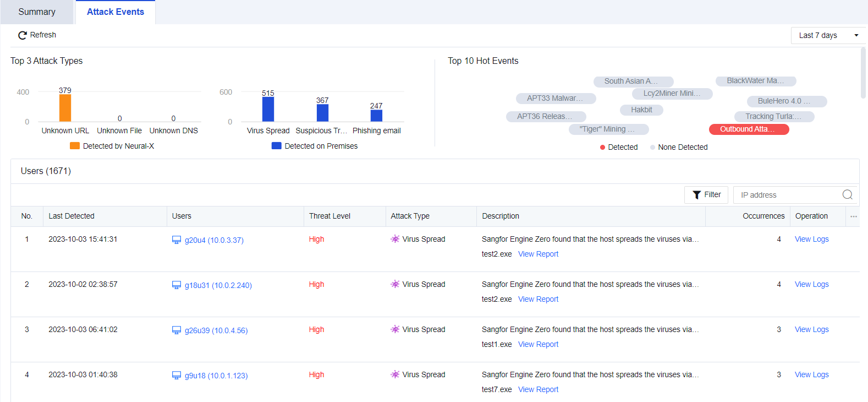Toggle the Detected by Neural-X legend
Screen dimensions: 868x402
pos(112,146)
